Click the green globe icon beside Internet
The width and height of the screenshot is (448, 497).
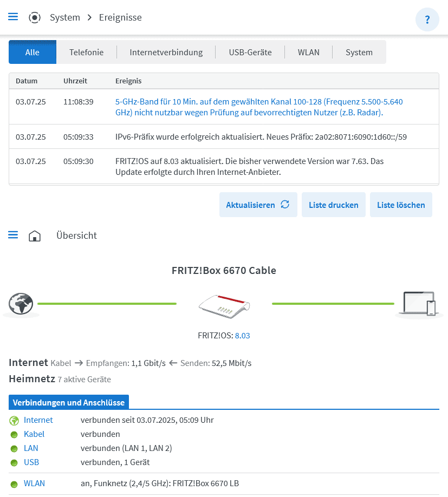[14, 421]
